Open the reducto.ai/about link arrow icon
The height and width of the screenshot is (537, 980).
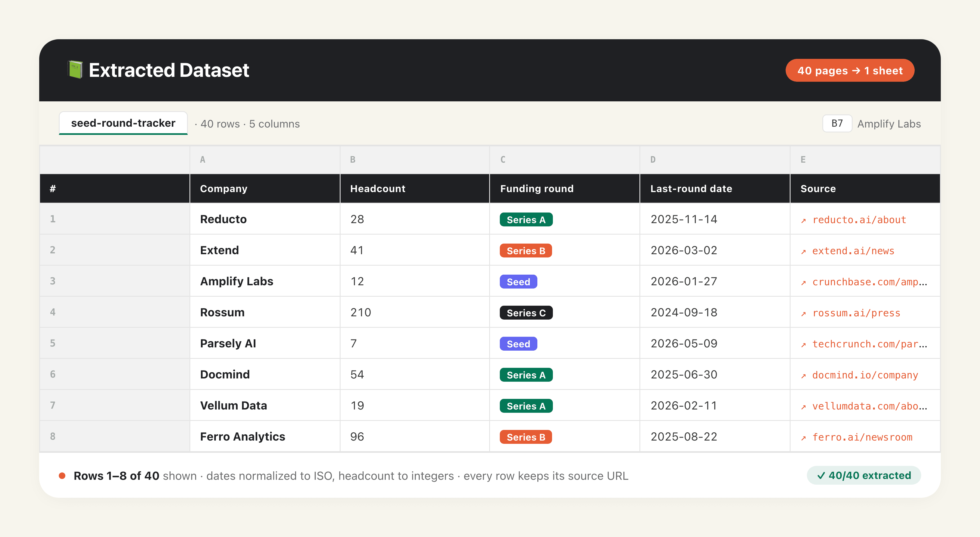[804, 220]
